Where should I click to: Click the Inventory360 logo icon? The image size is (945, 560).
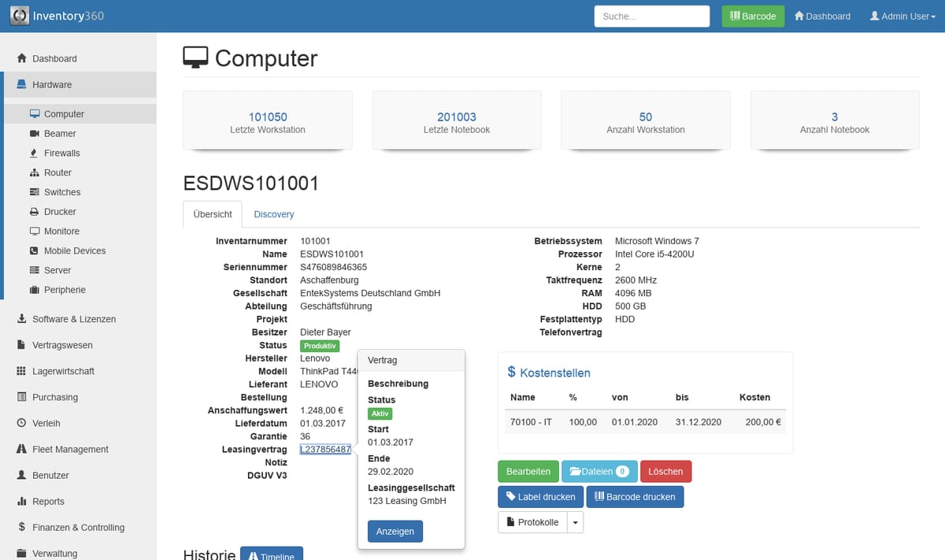click(x=20, y=16)
